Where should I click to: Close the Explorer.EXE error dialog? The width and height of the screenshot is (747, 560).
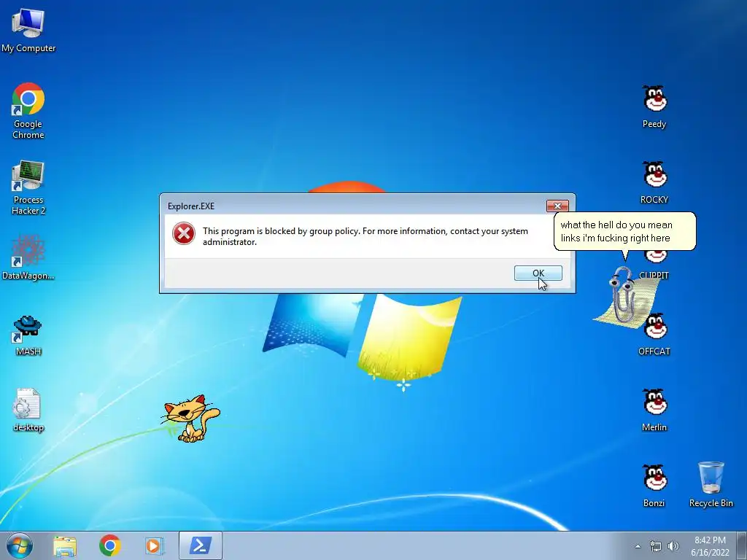pos(557,206)
